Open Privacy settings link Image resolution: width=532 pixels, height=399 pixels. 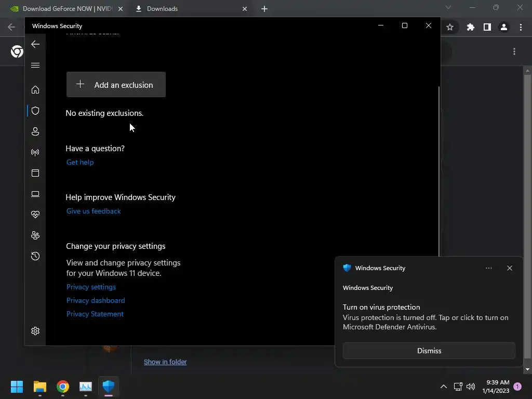click(x=91, y=287)
